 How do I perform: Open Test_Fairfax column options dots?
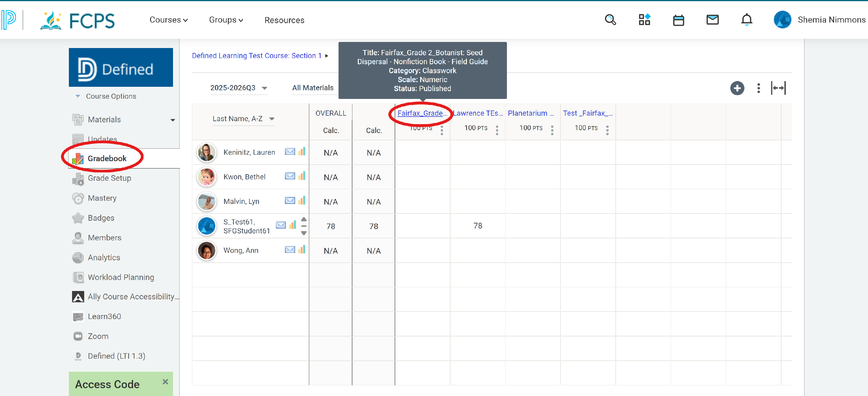click(607, 130)
